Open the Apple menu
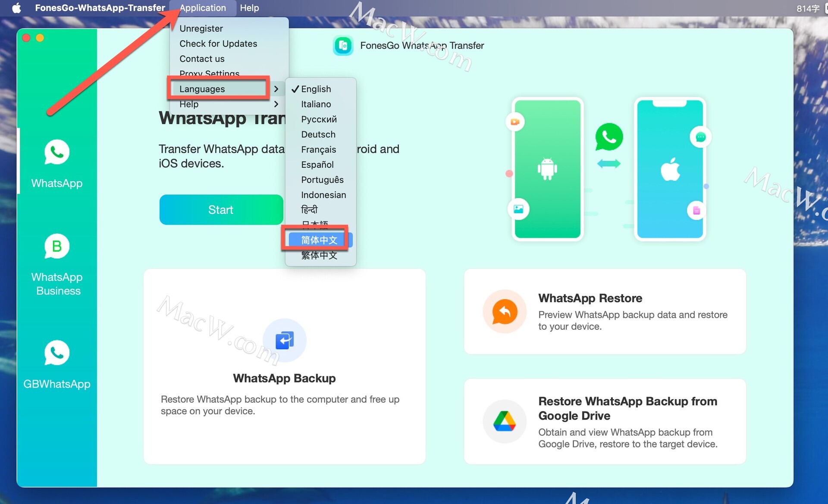Viewport: 828px width, 504px height. (x=16, y=8)
